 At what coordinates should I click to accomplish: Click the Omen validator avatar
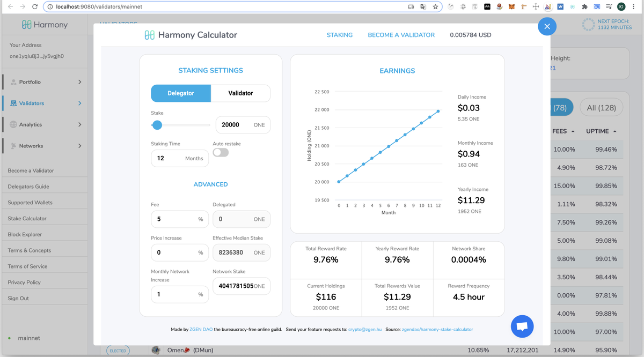pyautogui.click(x=156, y=350)
